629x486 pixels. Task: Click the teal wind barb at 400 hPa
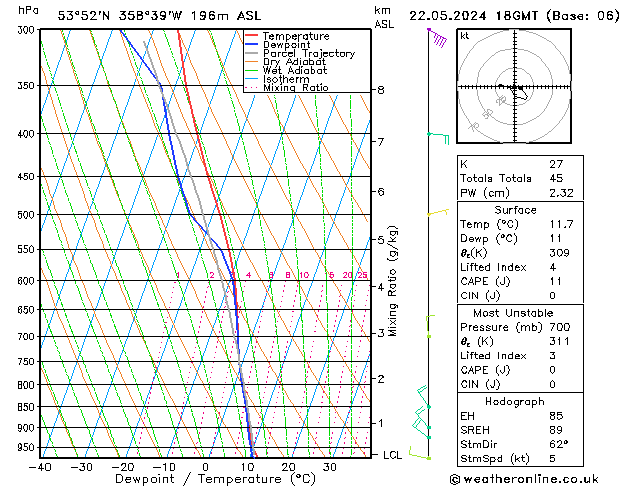(x=438, y=138)
